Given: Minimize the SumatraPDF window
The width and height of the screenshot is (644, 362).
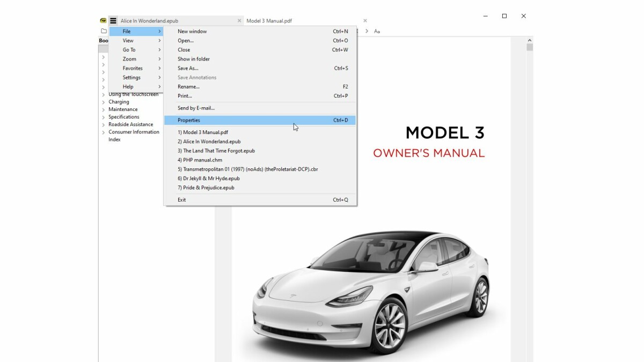Looking at the screenshot, I should click(x=485, y=16).
